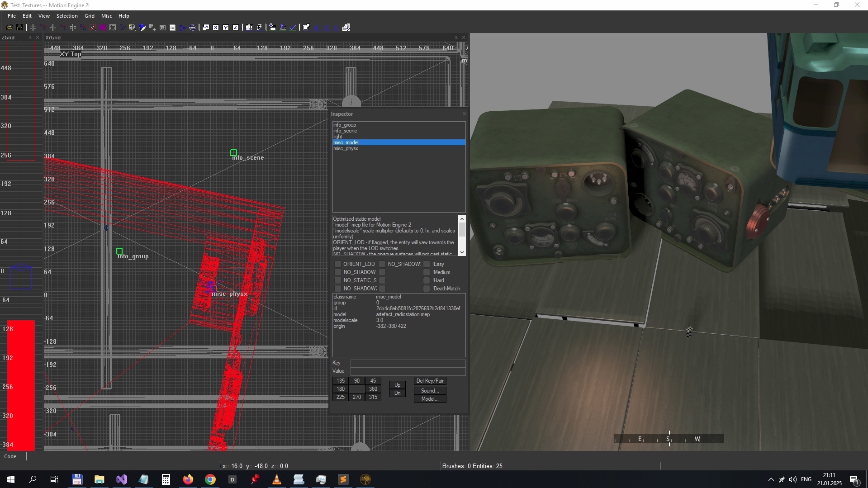Click the books library toolbar icon
The width and height of the screenshot is (868, 488).
pos(249,27)
